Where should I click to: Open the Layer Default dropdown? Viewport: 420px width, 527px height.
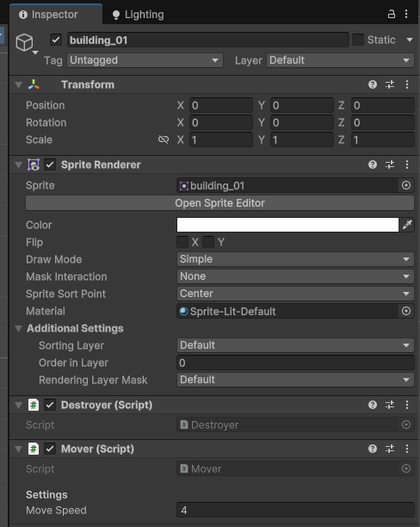(x=340, y=60)
